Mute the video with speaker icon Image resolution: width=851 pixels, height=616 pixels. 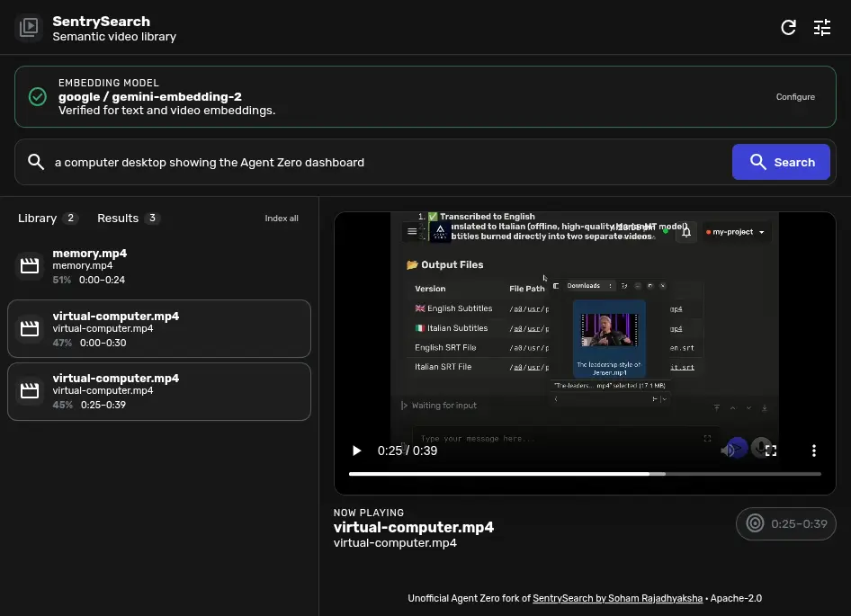click(727, 451)
